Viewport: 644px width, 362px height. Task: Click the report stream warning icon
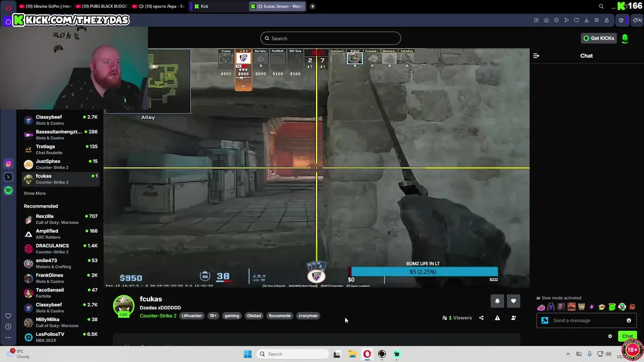pos(497,318)
